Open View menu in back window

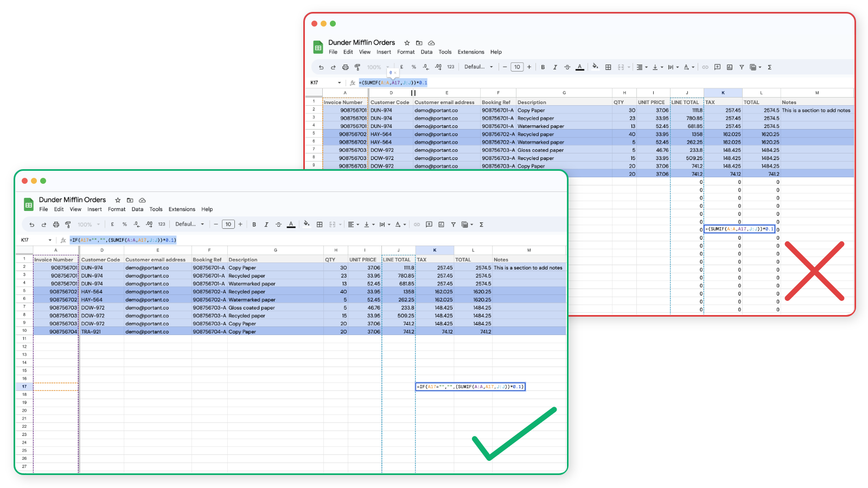tap(365, 52)
